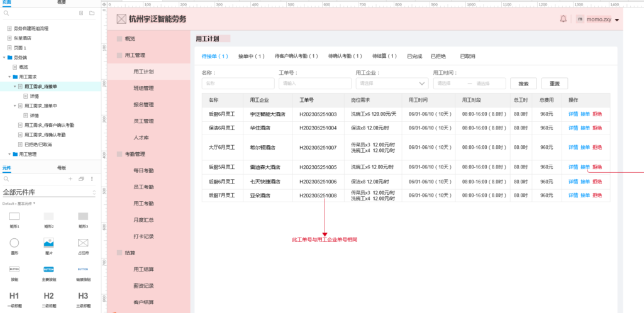The image size is (644, 313).
Task: Click the 重置 reset button
Action: (x=555, y=83)
